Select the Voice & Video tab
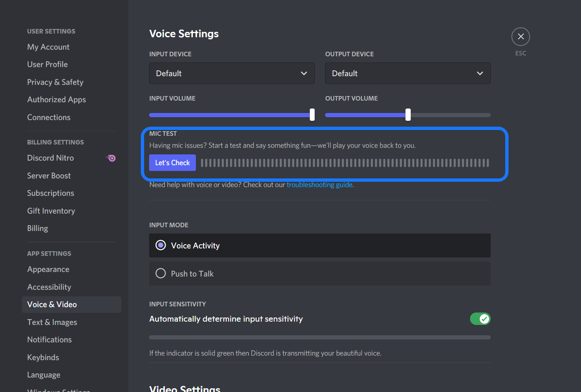The width and height of the screenshot is (581, 392). coord(71,304)
